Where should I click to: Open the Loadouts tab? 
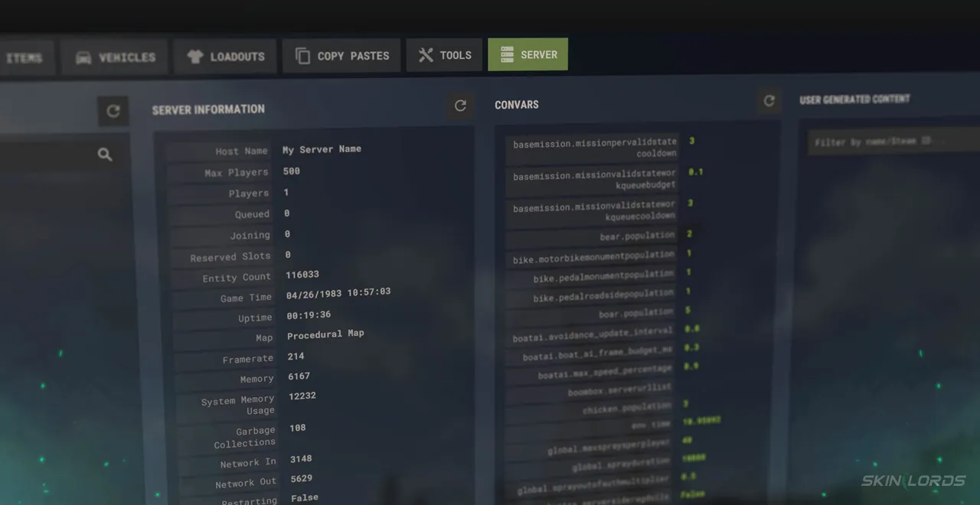pyautogui.click(x=225, y=57)
